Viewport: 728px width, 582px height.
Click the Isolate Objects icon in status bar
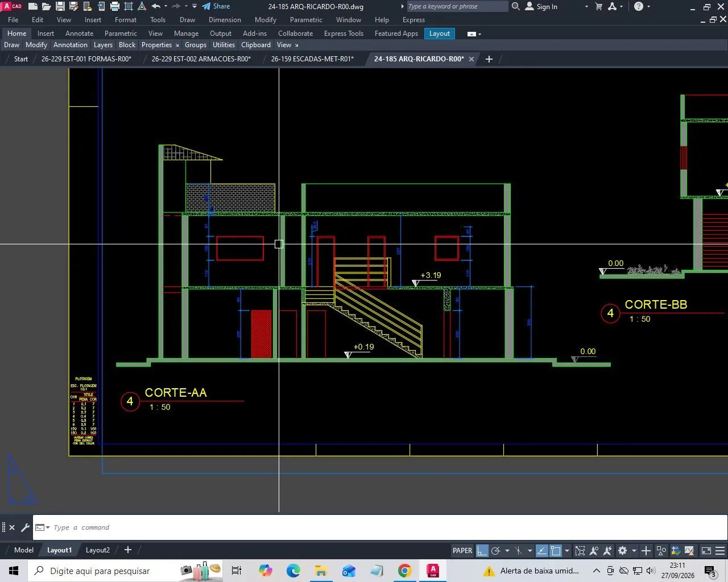pyautogui.click(x=661, y=550)
